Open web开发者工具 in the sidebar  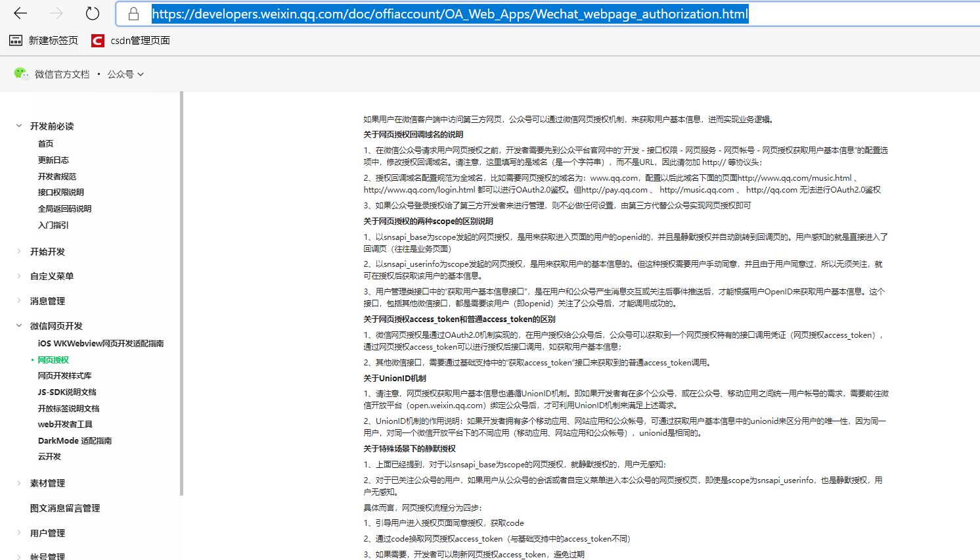click(65, 425)
